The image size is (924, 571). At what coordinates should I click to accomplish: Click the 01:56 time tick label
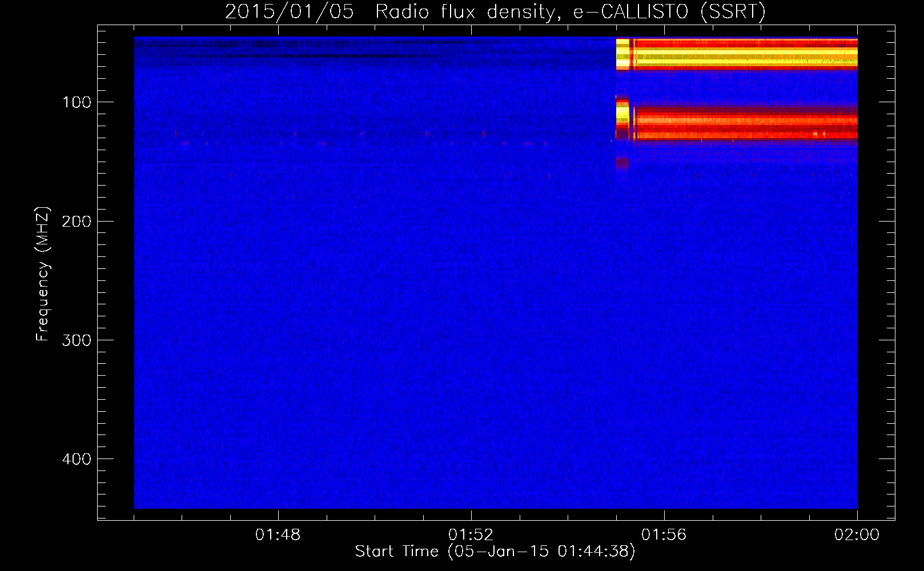point(664,535)
